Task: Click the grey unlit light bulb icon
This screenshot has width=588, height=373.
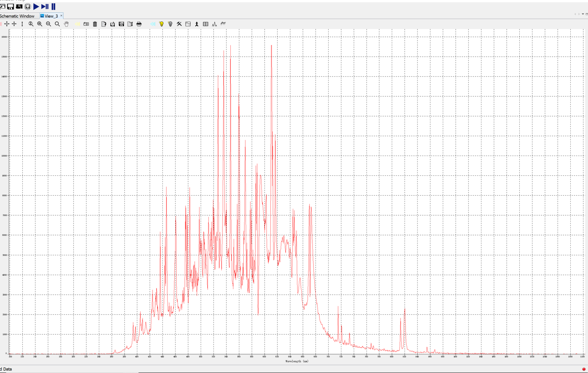Action: pos(170,24)
